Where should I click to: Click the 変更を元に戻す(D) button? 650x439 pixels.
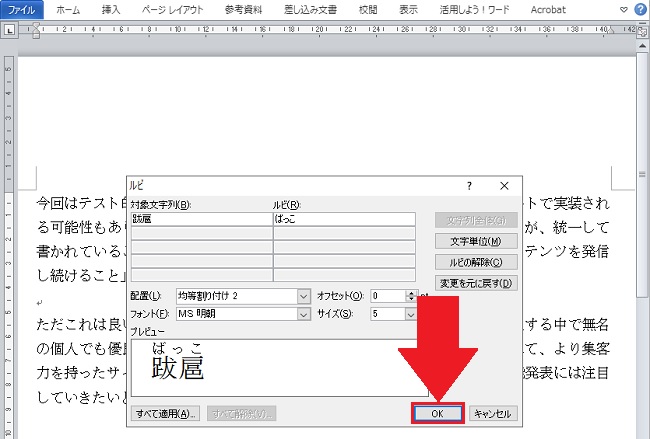tap(476, 283)
